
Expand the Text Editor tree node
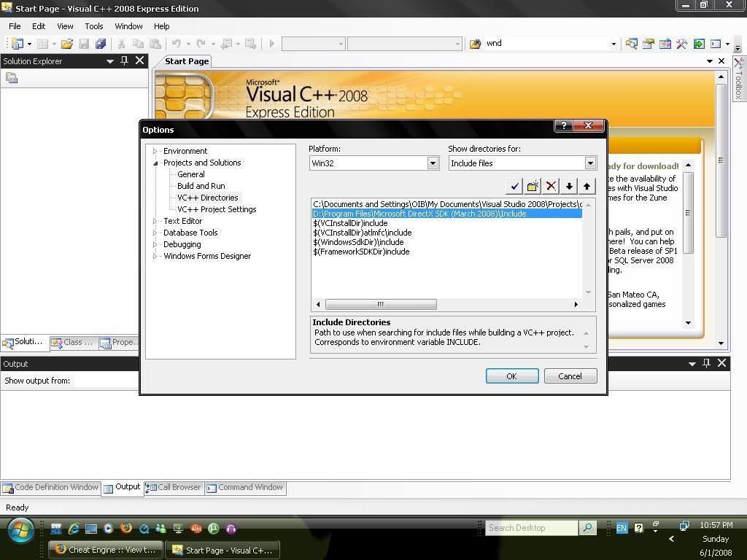[x=155, y=221]
